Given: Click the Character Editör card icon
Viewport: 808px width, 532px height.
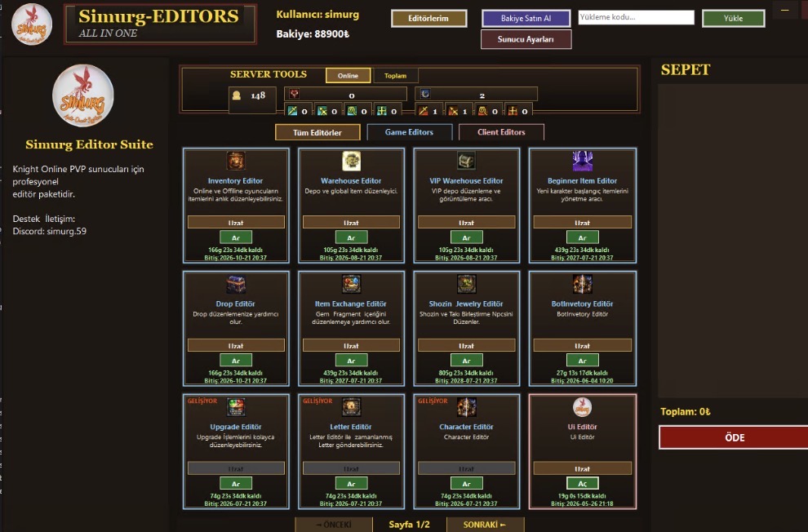Looking at the screenshot, I should tap(466, 407).
